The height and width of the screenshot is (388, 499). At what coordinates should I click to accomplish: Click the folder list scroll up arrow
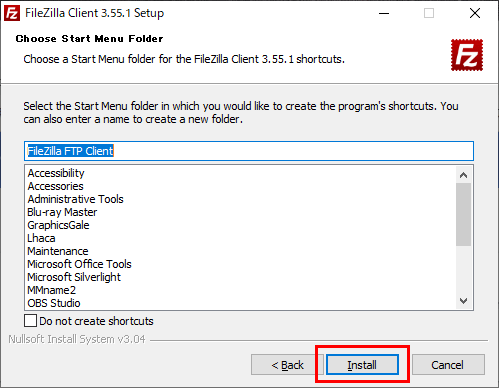click(x=463, y=175)
